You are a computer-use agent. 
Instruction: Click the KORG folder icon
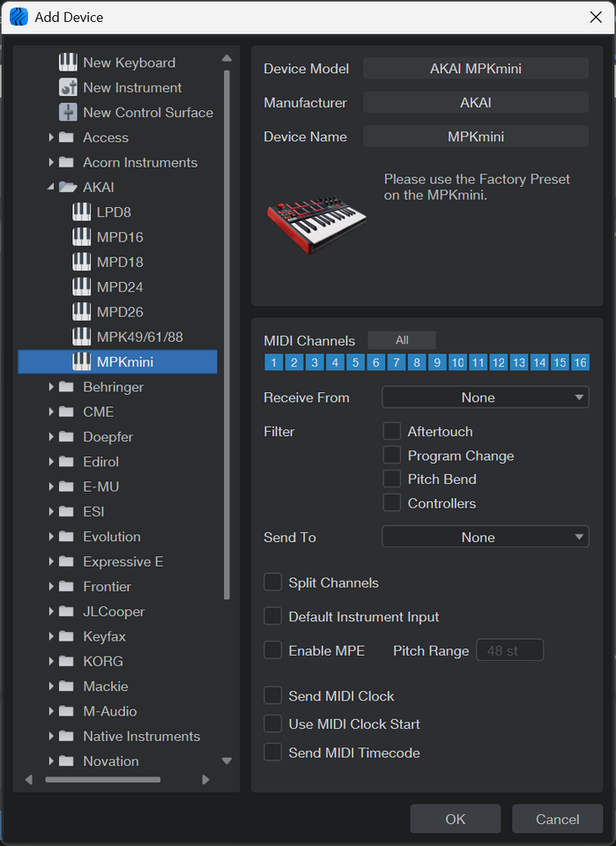coord(66,661)
